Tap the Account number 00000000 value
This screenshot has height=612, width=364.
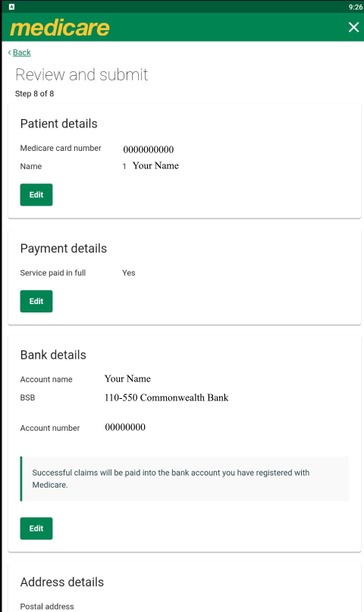(x=125, y=427)
